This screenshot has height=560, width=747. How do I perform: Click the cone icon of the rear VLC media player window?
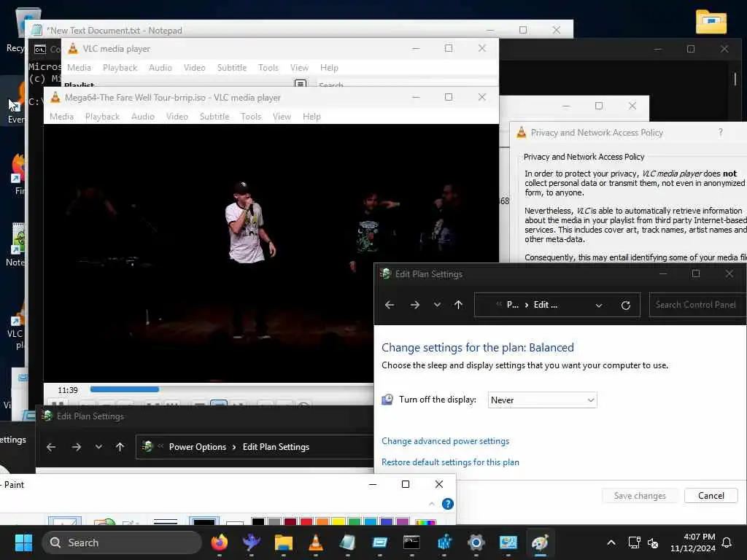pyautogui.click(x=73, y=48)
